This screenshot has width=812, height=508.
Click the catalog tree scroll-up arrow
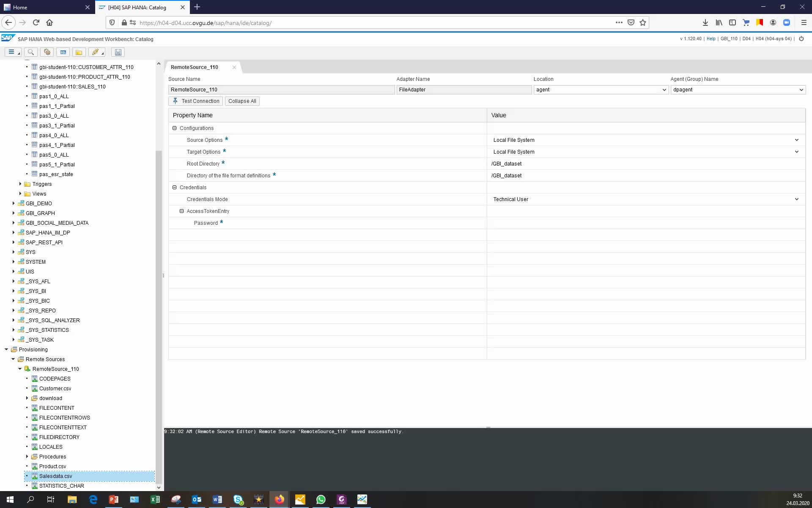point(159,63)
